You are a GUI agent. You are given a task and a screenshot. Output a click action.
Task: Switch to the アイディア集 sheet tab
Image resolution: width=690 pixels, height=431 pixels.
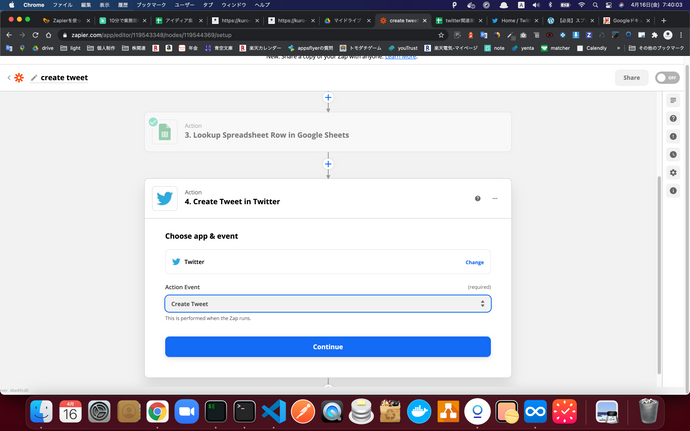(180, 21)
